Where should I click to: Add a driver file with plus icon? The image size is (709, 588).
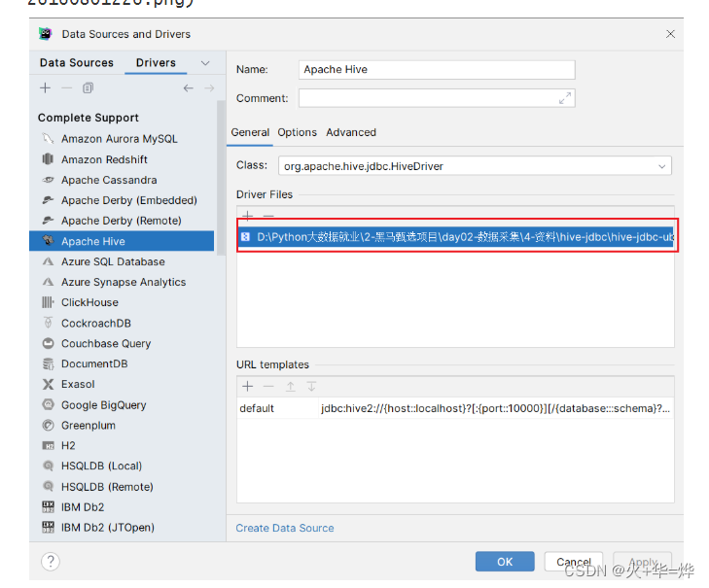click(248, 216)
